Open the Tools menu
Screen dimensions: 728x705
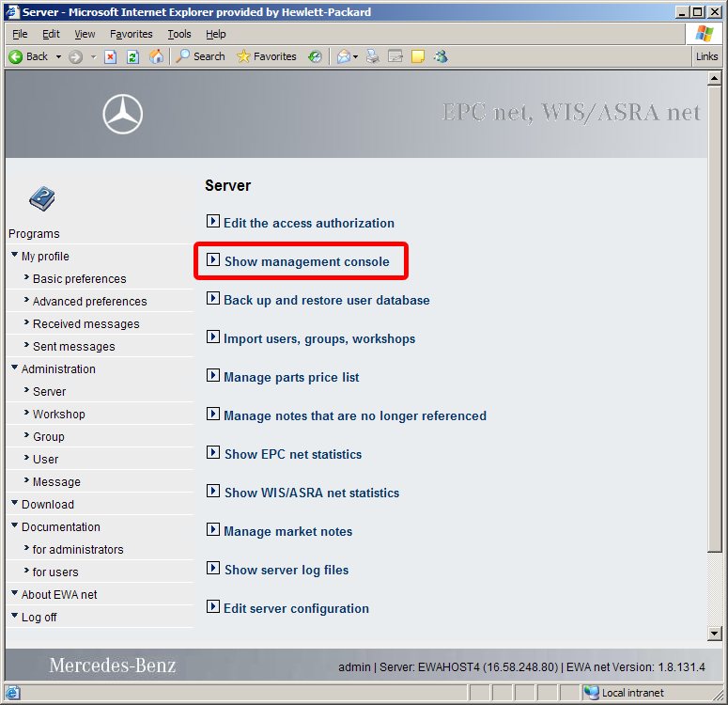[x=178, y=34]
